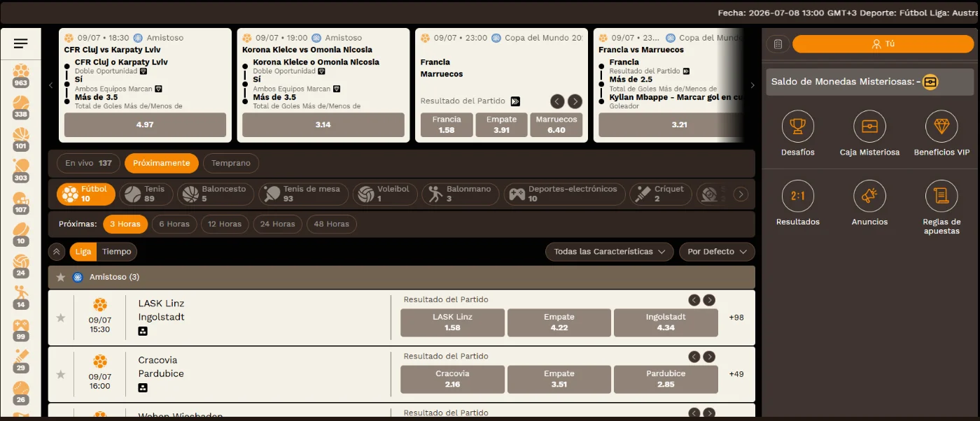This screenshot has height=421, width=980.
Task: Select the Deportes-electrónicos filter
Action: pos(564,194)
